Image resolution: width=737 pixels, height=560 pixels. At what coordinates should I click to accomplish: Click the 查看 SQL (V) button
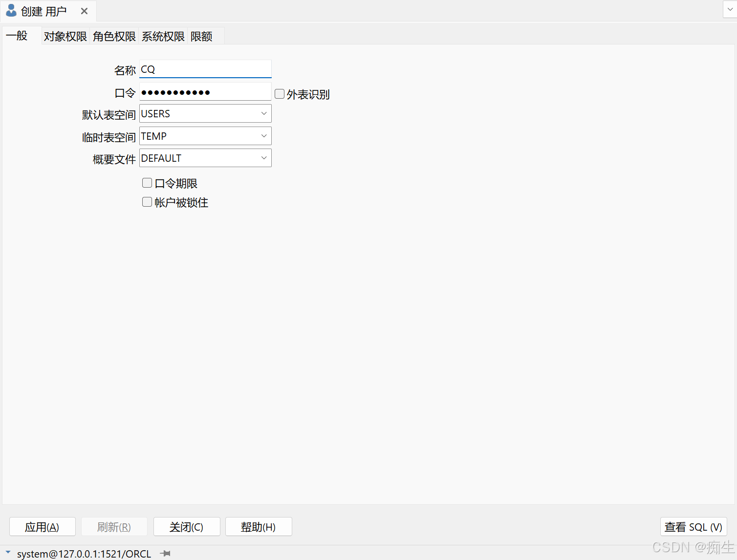coord(694,527)
